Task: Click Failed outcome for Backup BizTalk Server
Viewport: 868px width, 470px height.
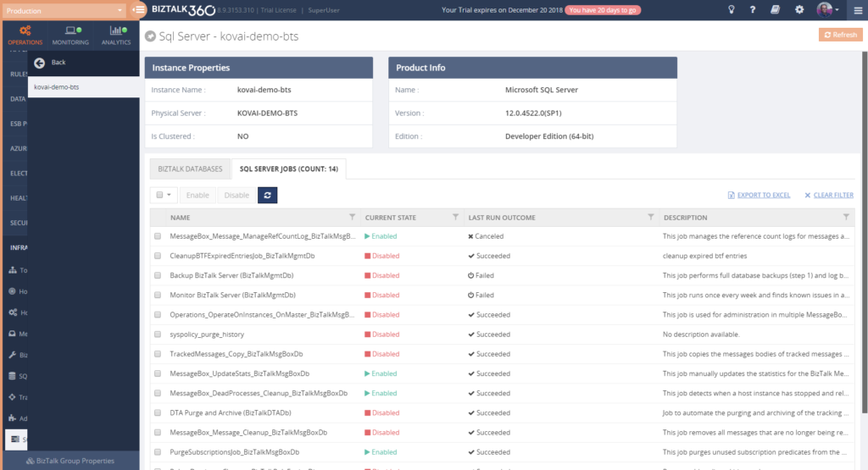Action: pos(481,275)
